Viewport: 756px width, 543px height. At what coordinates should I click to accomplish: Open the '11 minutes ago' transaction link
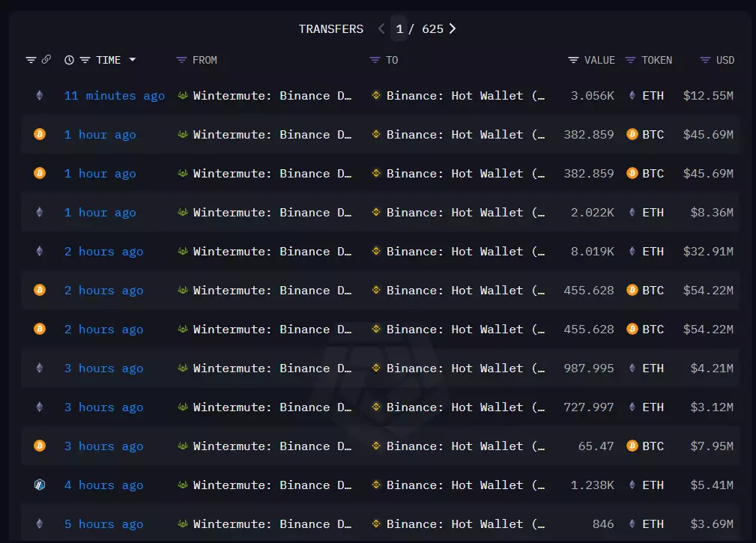click(x=114, y=96)
